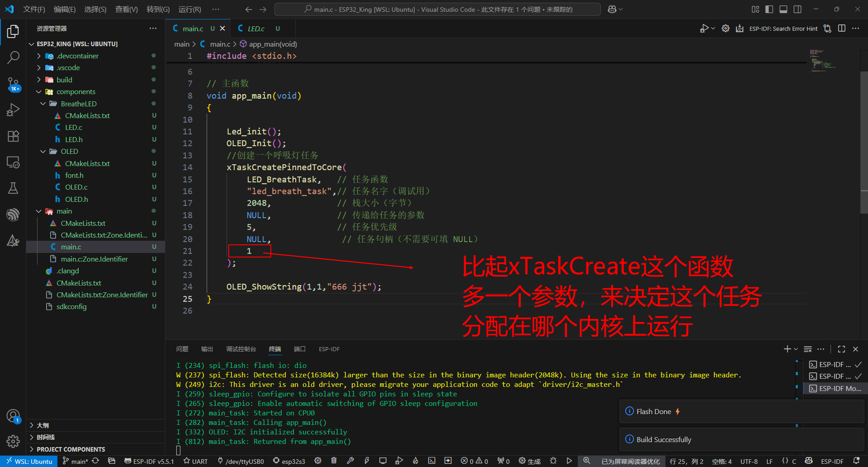Collapse the OLED folder
868x467 pixels.
43,151
